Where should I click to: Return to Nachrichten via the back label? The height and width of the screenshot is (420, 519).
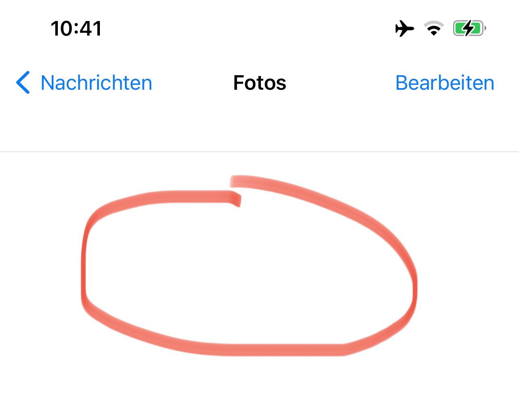click(x=96, y=83)
